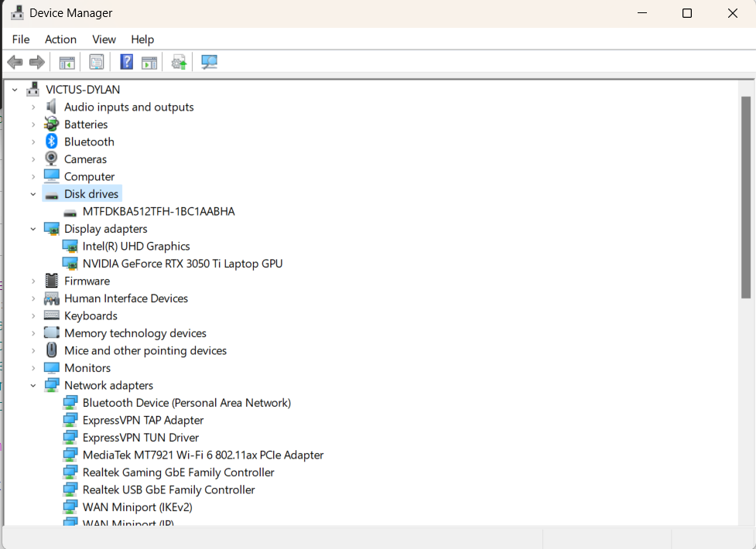
Task: Open the View menu
Action: 104,39
